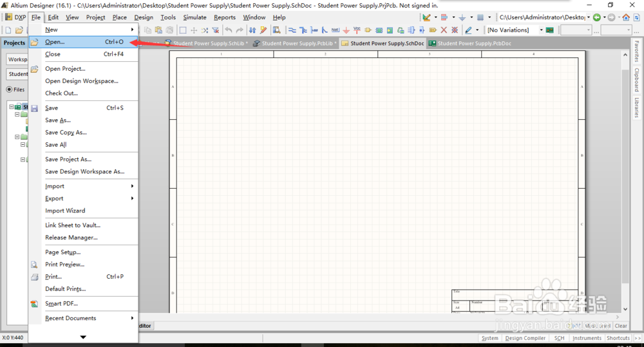Click the Place Part icon
This screenshot has width=644, height=347.
(368, 30)
